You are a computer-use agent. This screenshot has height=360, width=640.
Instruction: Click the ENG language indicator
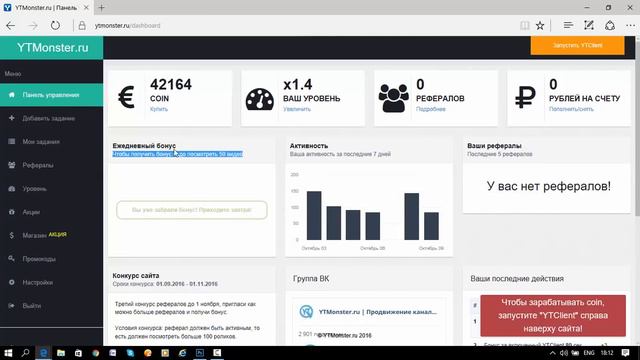[589, 353]
